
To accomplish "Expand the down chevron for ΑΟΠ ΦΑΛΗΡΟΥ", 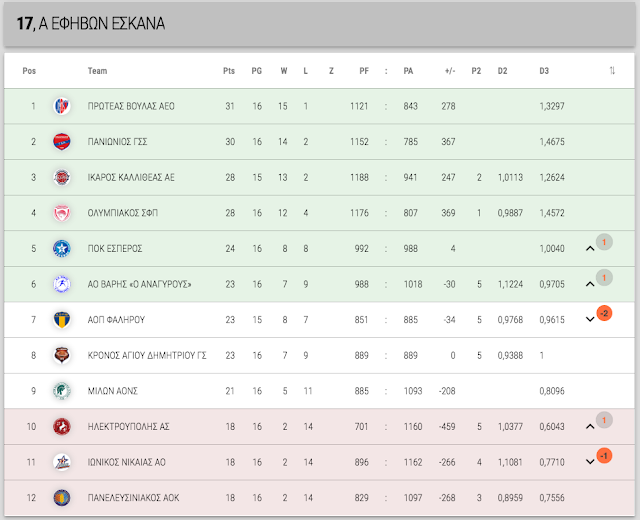I will click(590, 319).
